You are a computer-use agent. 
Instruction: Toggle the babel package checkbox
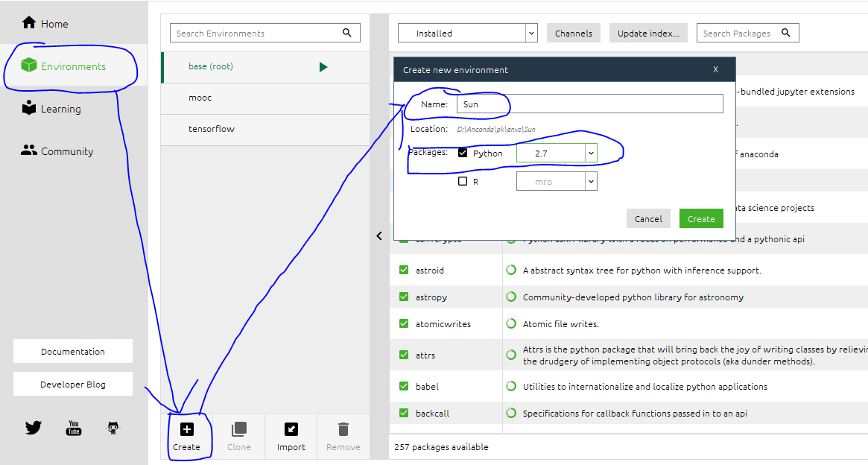[x=404, y=387]
